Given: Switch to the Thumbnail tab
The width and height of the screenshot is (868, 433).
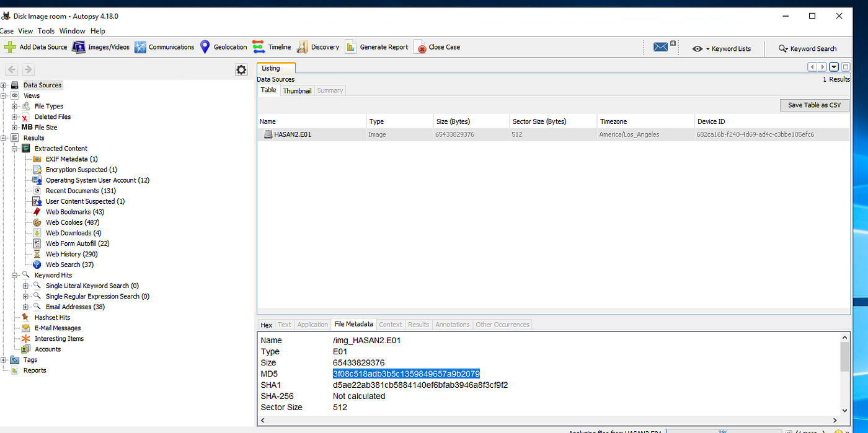Looking at the screenshot, I should click(297, 90).
